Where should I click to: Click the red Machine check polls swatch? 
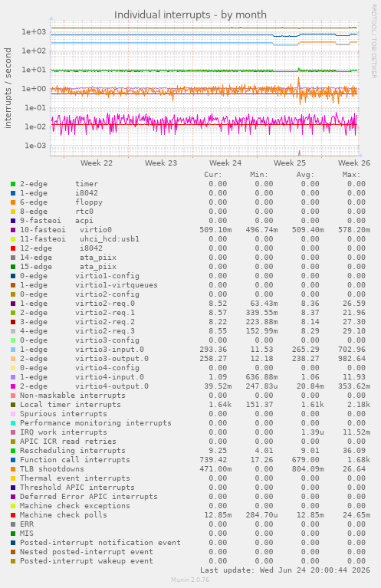coord(13,515)
